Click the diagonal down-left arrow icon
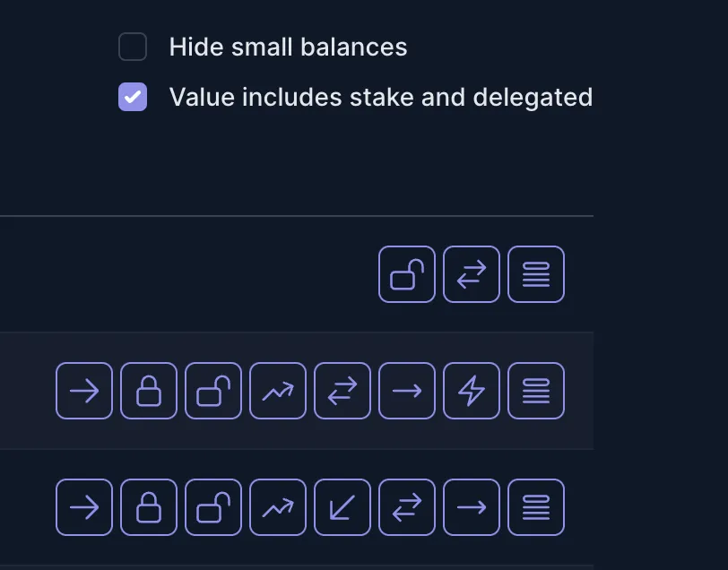 [342, 507]
